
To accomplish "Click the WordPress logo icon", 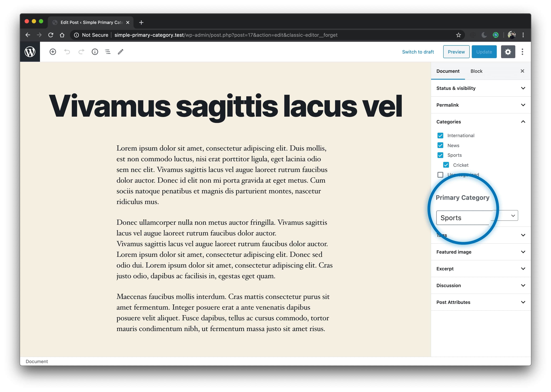I will 30,52.
